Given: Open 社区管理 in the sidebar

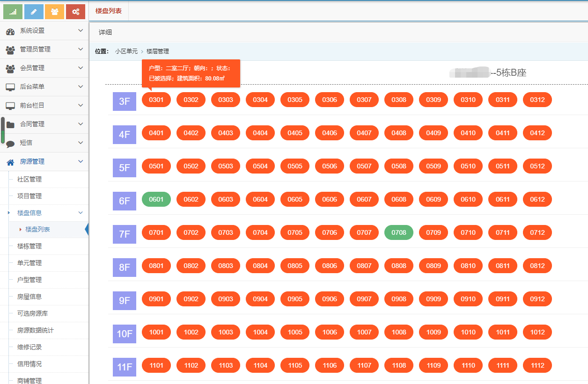Looking at the screenshot, I should 29,179.
